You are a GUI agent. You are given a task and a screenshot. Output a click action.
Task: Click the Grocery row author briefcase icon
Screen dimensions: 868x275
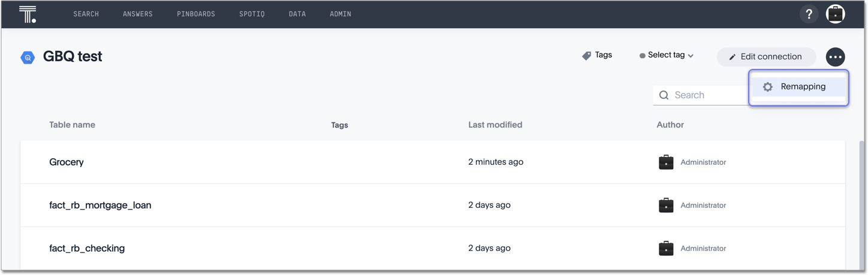(x=665, y=162)
